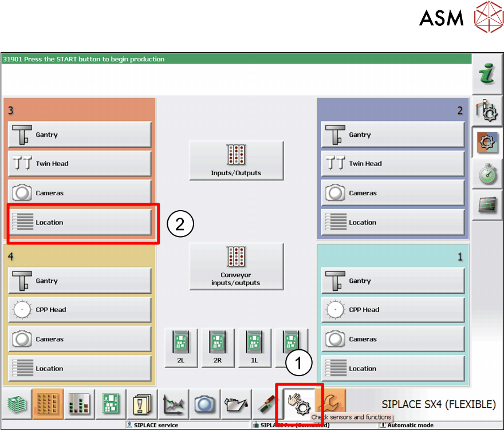Open the Inputs/Outputs panel
Viewport: 504px width, 430px height.
(236, 160)
